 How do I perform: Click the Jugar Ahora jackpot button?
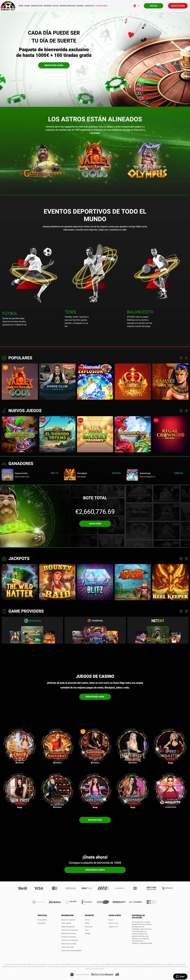(x=95, y=524)
